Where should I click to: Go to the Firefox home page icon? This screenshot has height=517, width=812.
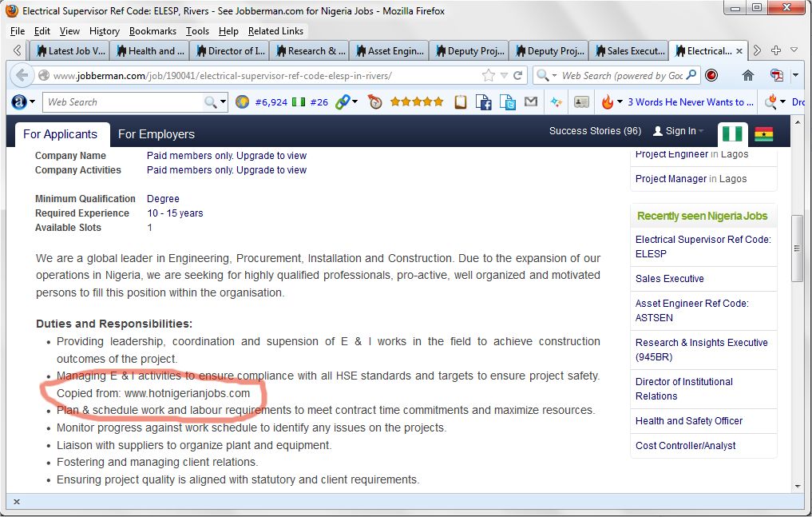tap(748, 76)
